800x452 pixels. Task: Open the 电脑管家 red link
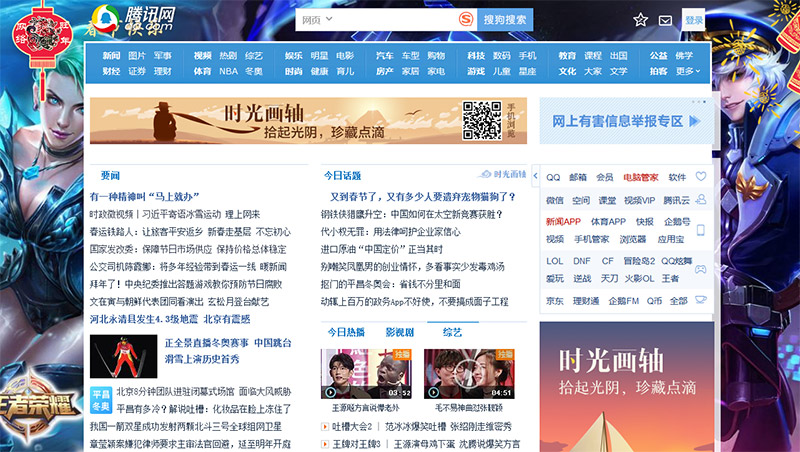(641, 178)
